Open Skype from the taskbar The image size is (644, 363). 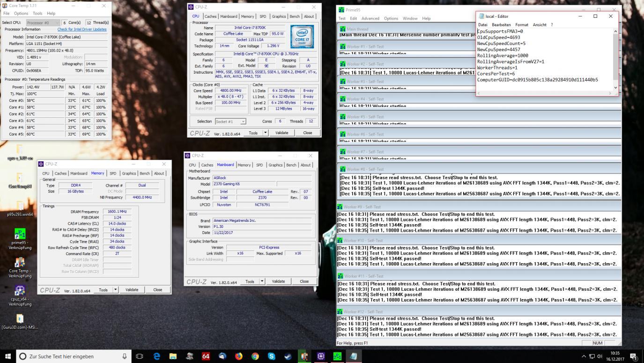point(271,356)
